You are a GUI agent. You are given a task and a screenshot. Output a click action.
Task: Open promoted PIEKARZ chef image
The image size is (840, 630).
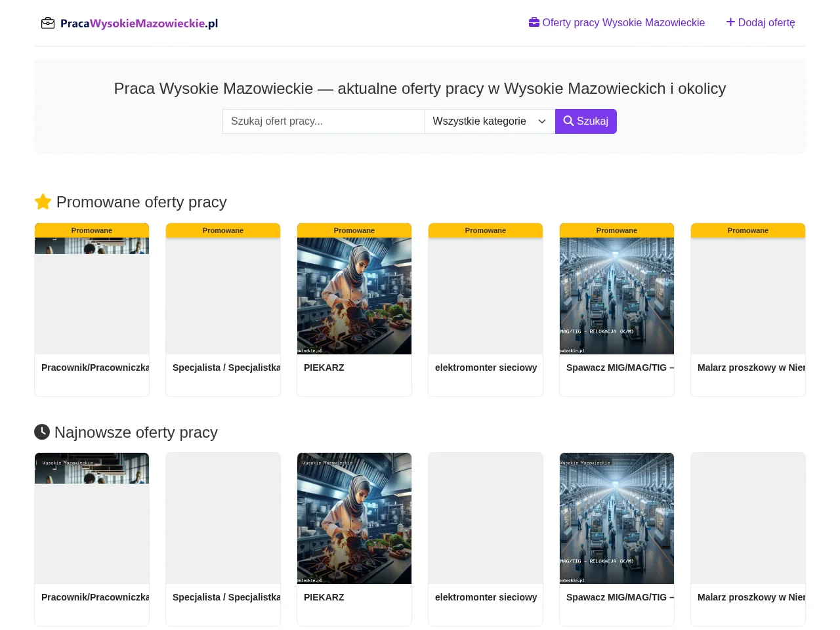coord(354,296)
